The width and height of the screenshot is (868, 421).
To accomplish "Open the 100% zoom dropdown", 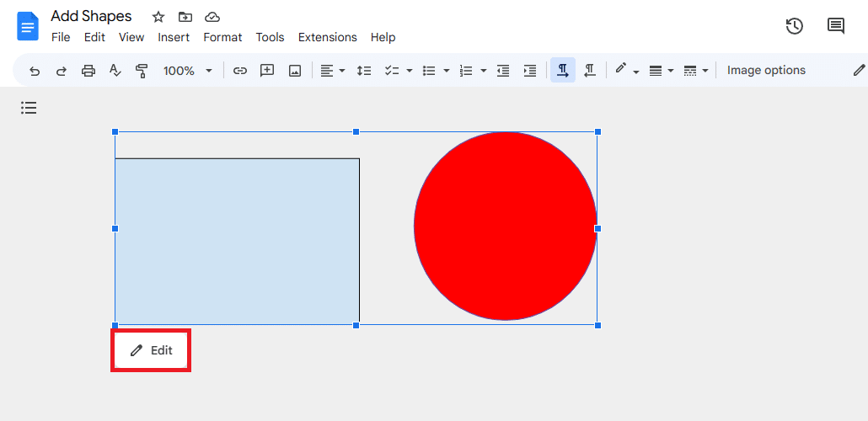I will click(x=188, y=71).
